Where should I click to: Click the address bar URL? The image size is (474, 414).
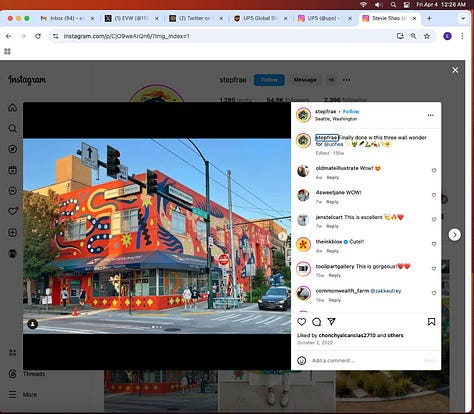coord(127,36)
